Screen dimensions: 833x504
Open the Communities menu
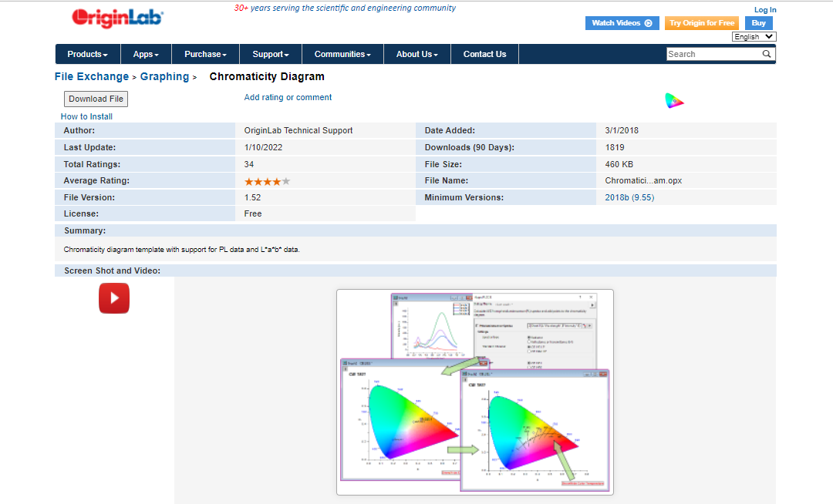pos(342,54)
